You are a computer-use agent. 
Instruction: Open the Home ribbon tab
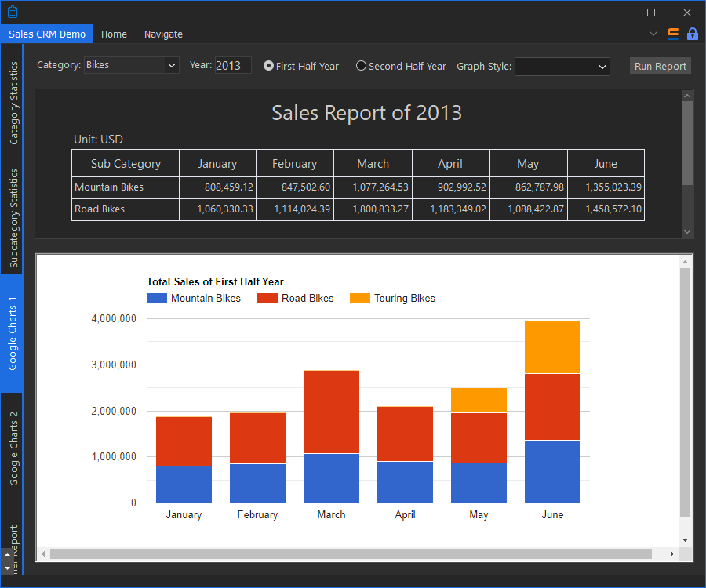click(114, 34)
